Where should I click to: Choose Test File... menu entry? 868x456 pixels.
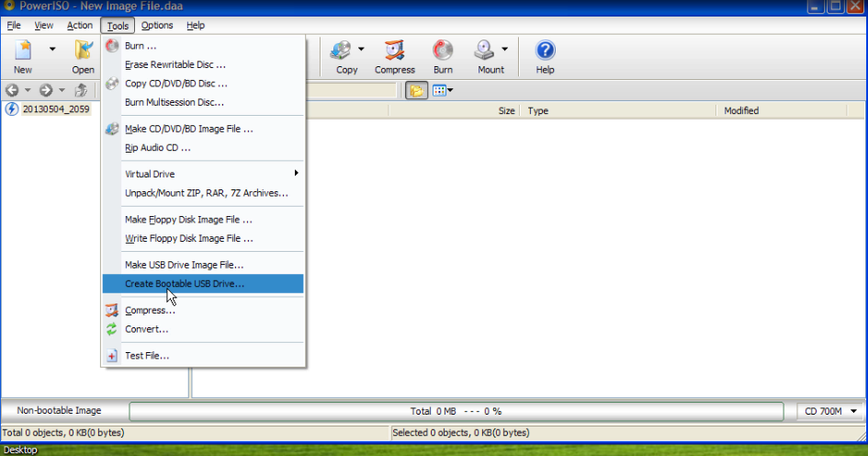coord(203,356)
